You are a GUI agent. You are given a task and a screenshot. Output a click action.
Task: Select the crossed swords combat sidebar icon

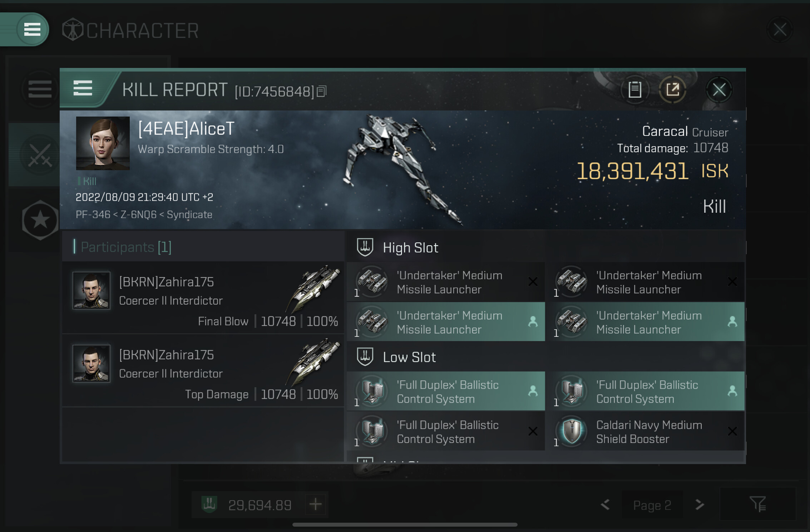pyautogui.click(x=40, y=155)
